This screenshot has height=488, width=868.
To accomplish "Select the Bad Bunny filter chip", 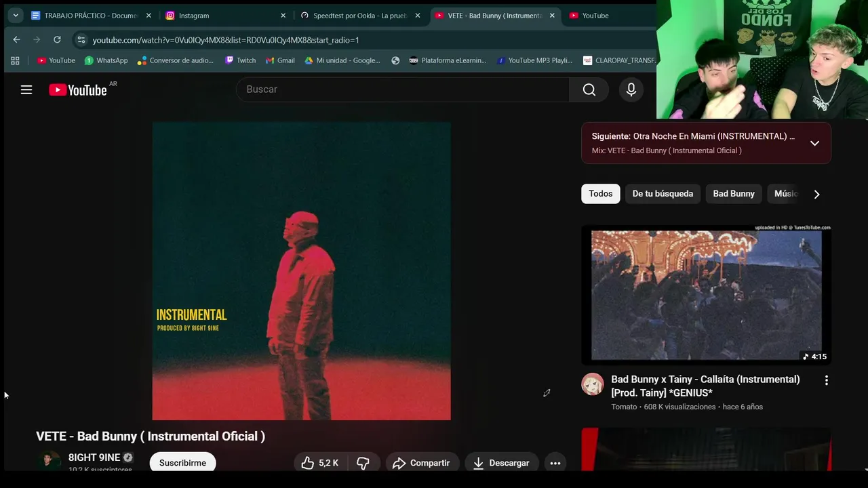I will click(734, 194).
